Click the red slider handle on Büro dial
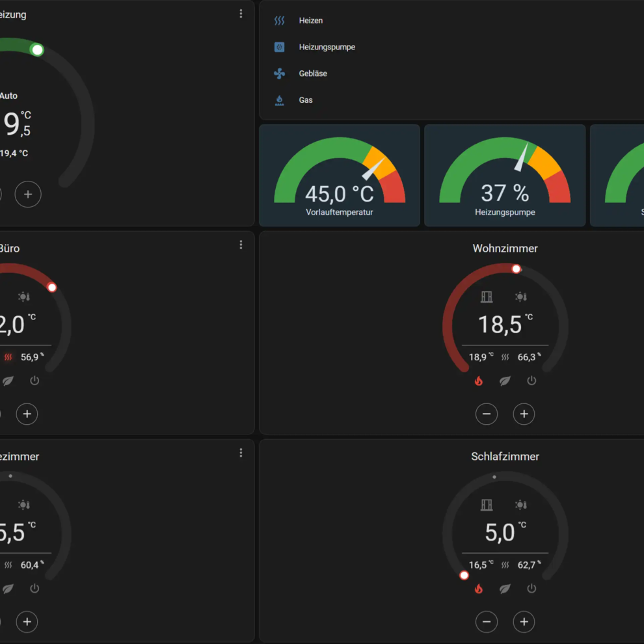The image size is (644, 644). click(x=52, y=288)
